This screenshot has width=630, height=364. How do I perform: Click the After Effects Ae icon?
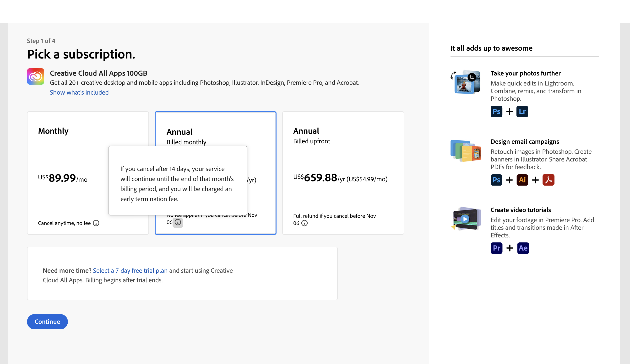coord(523,248)
